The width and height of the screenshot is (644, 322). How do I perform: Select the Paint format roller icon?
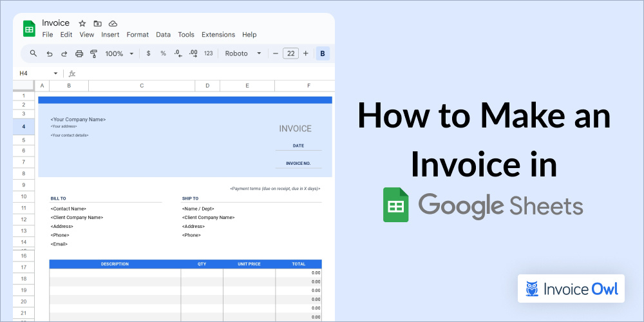[94, 53]
